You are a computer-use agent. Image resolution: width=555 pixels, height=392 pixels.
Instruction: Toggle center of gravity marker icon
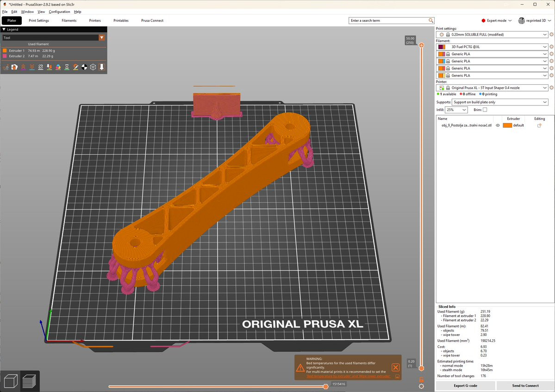click(x=84, y=67)
